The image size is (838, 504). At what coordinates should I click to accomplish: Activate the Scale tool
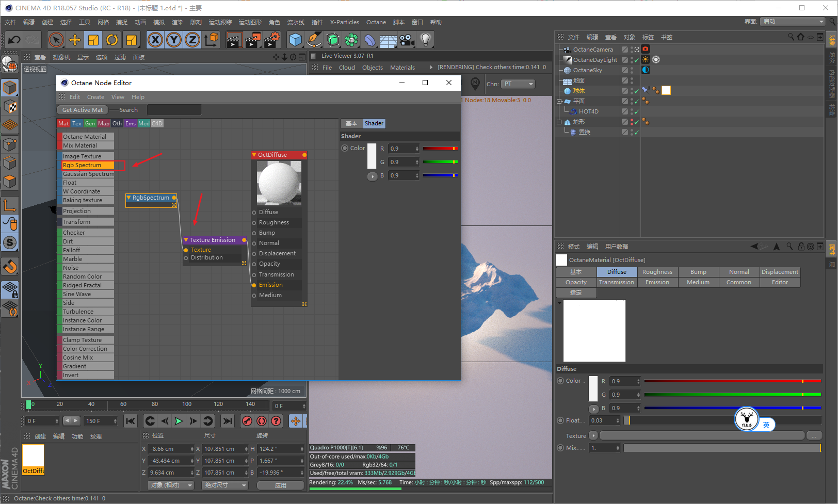click(93, 40)
